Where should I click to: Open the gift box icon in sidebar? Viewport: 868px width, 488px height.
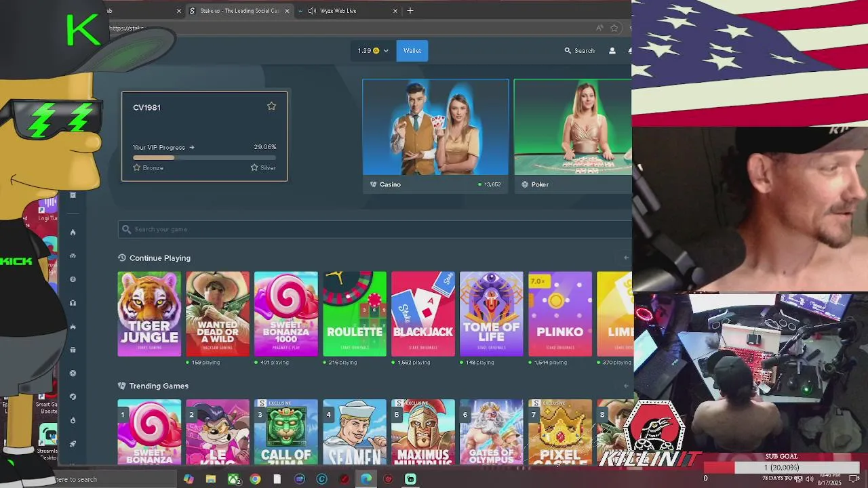click(x=73, y=350)
